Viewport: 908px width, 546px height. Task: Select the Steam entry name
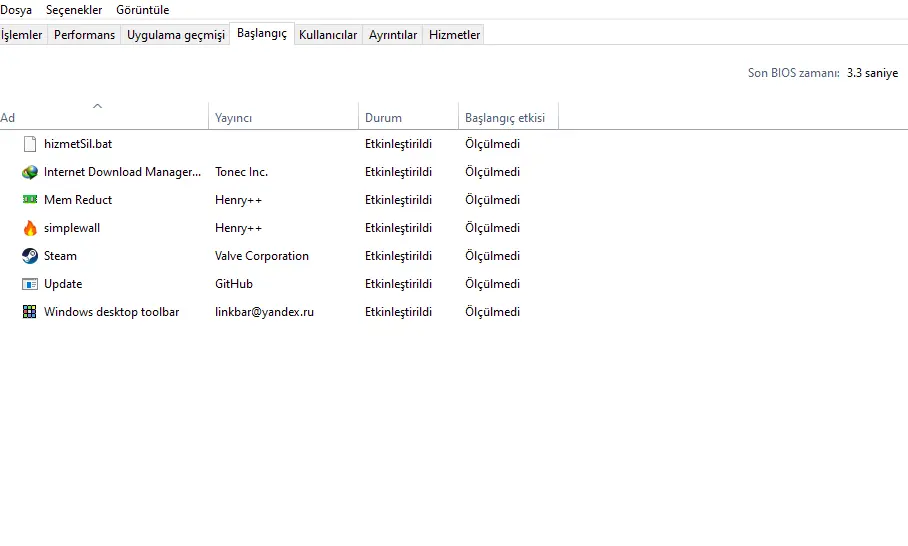pyautogui.click(x=60, y=256)
